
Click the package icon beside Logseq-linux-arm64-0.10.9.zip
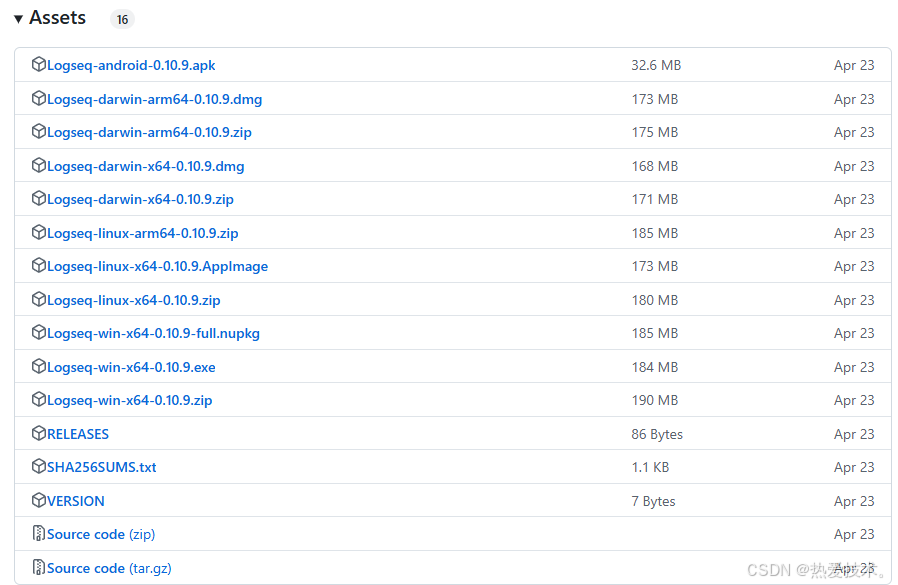point(38,232)
